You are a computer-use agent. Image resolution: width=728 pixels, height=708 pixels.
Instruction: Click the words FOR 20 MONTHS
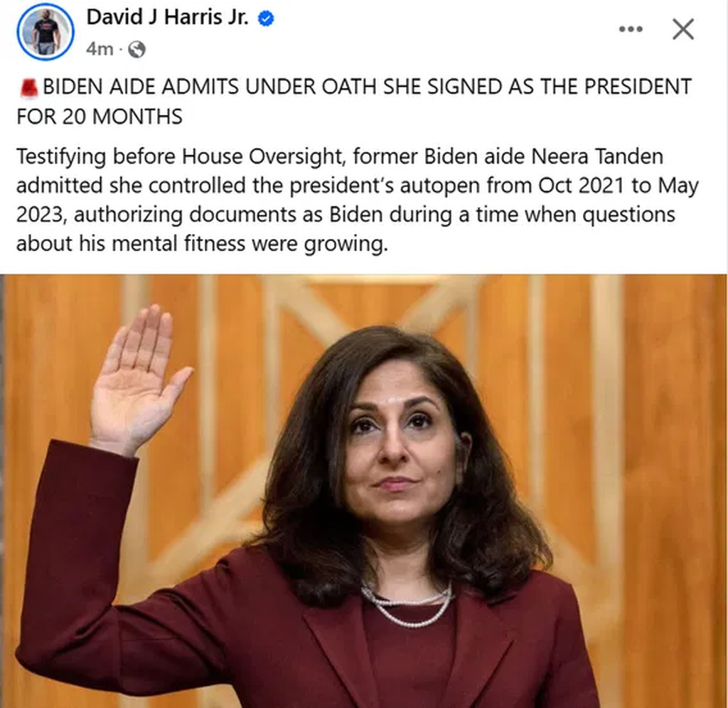(x=100, y=116)
